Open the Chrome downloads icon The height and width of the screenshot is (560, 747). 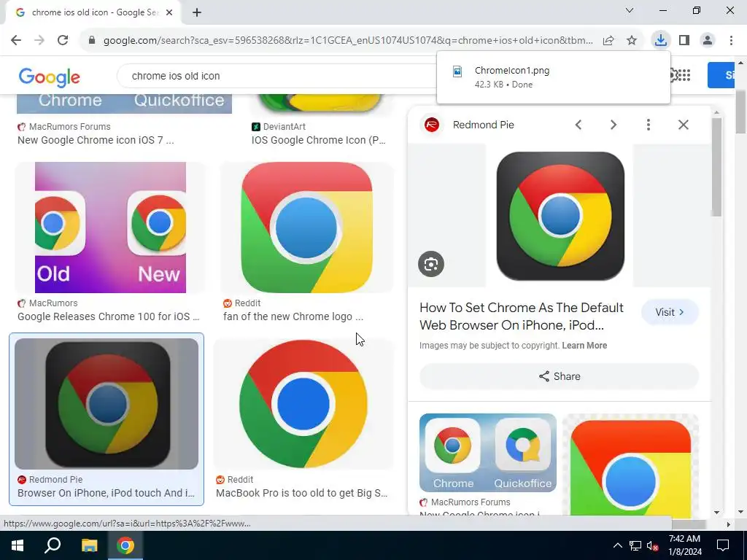click(660, 40)
